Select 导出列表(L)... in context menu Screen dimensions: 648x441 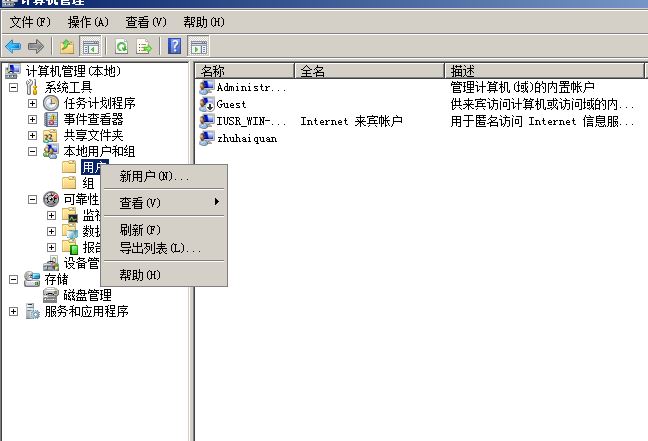coord(160,248)
